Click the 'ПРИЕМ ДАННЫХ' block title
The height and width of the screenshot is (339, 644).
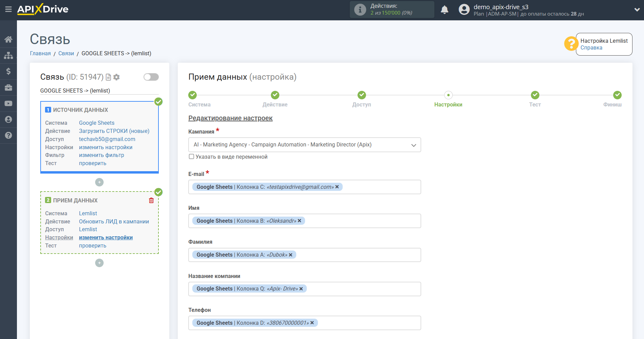pyautogui.click(x=75, y=200)
